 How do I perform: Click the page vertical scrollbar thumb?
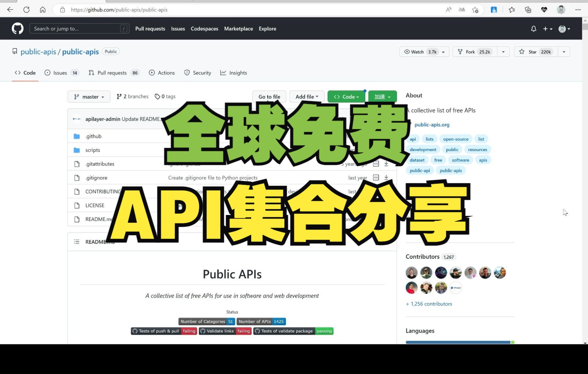pos(585,26)
